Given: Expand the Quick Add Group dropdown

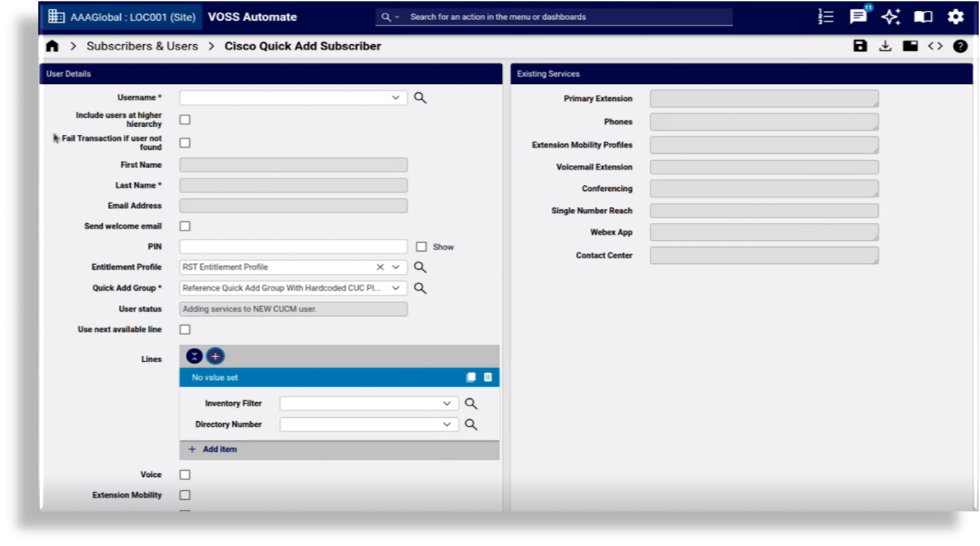Looking at the screenshot, I should [395, 288].
